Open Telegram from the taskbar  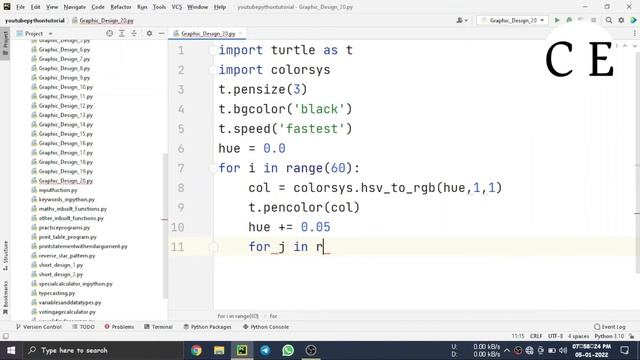click(265, 350)
